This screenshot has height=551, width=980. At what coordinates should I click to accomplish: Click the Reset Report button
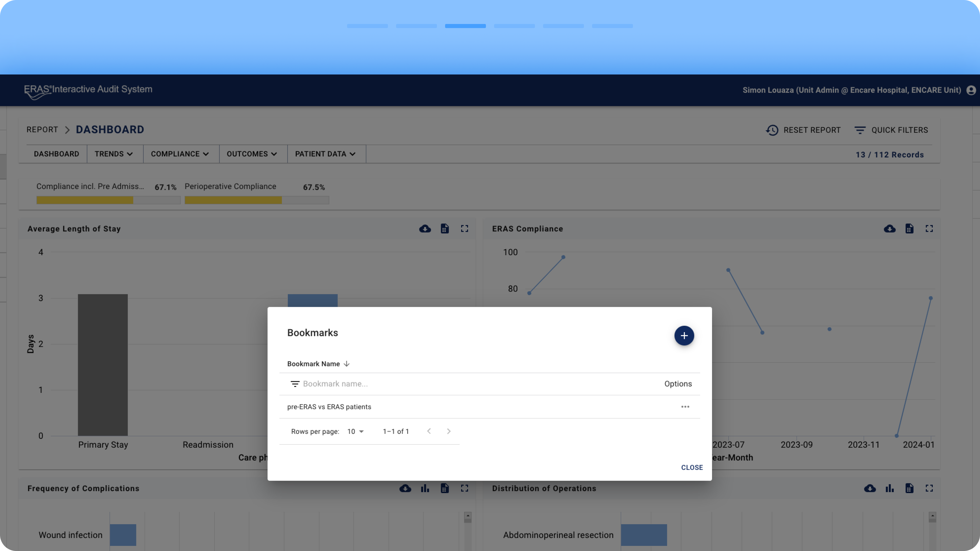(803, 130)
